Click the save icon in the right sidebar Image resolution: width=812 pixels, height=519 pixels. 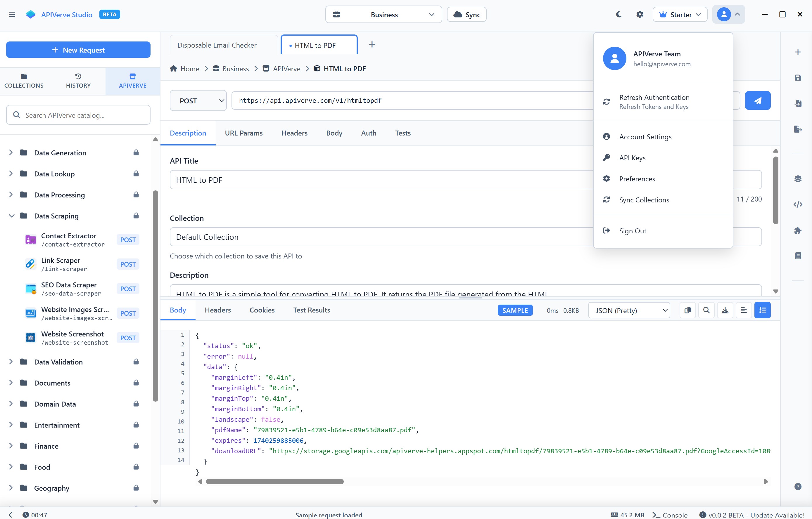(797, 78)
